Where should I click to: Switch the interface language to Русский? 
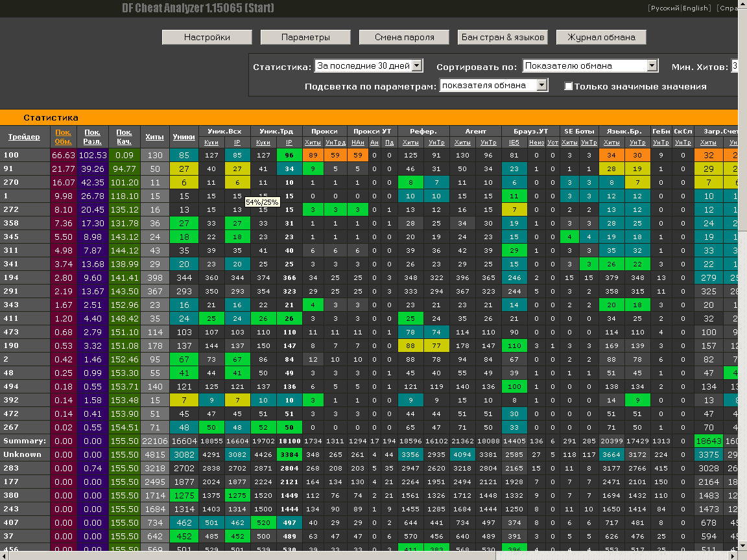click(665, 8)
